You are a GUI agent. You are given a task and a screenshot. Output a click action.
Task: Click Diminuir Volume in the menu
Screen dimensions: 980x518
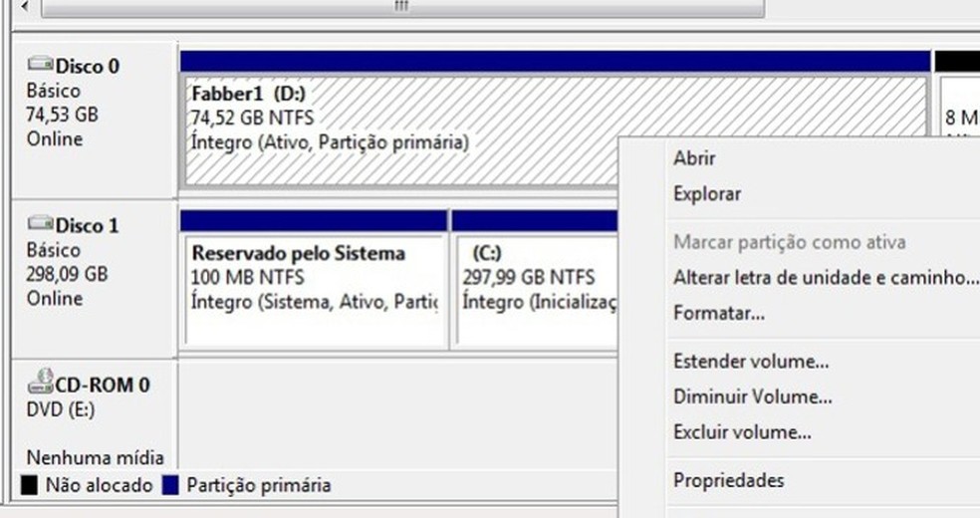[x=752, y=397]
